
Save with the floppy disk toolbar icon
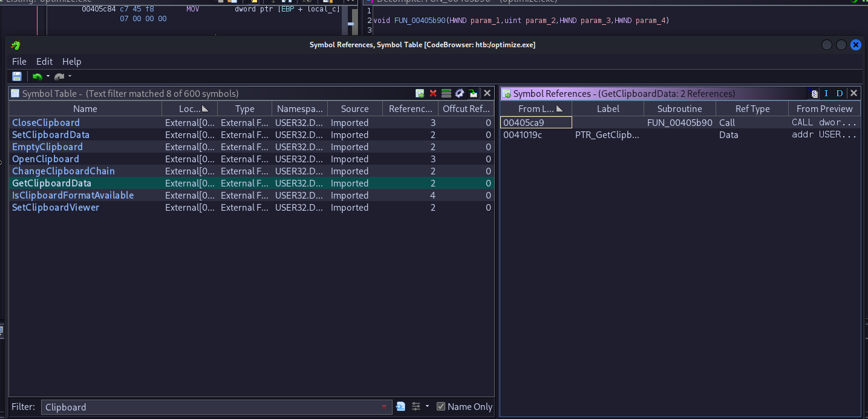tap(17, 76)
